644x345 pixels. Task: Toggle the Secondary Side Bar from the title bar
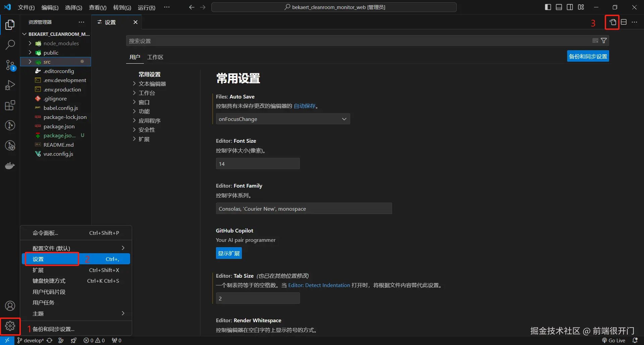[570, 7]
